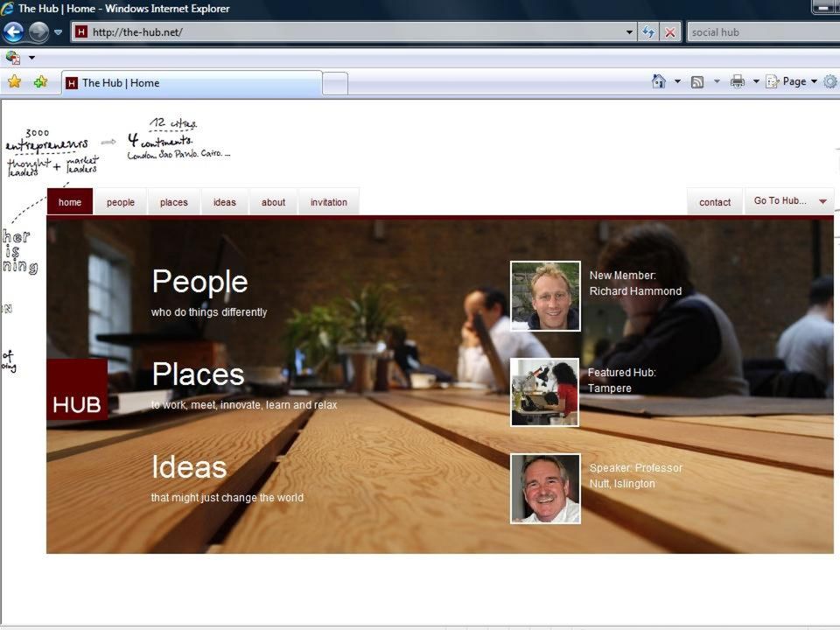Click the browser Forward arrow button
Screen dimensions: 840x630
pos(38,32)
